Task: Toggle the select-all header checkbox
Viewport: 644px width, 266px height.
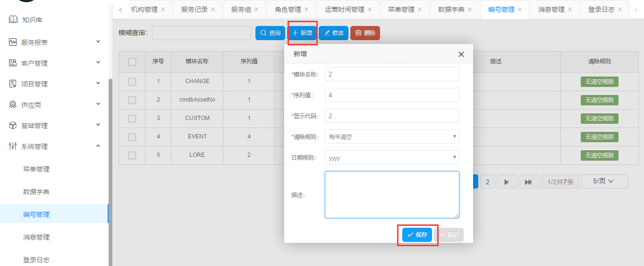Action: click(132, 61)
